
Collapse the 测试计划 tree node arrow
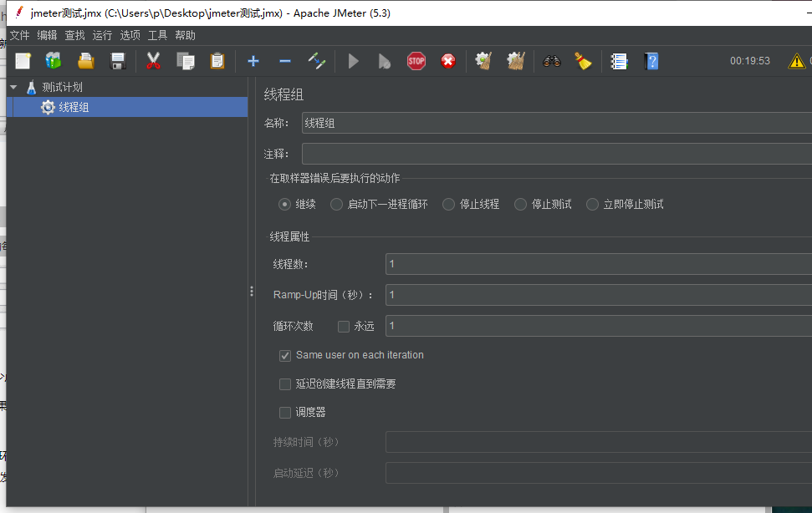click(x=14, y=88)
